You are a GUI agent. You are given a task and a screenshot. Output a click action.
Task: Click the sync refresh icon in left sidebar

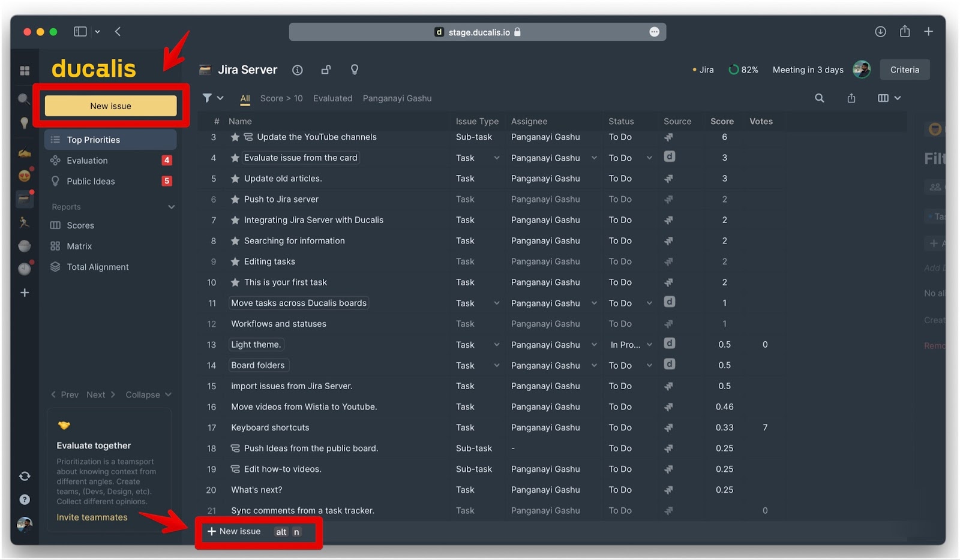click(25, 476)
